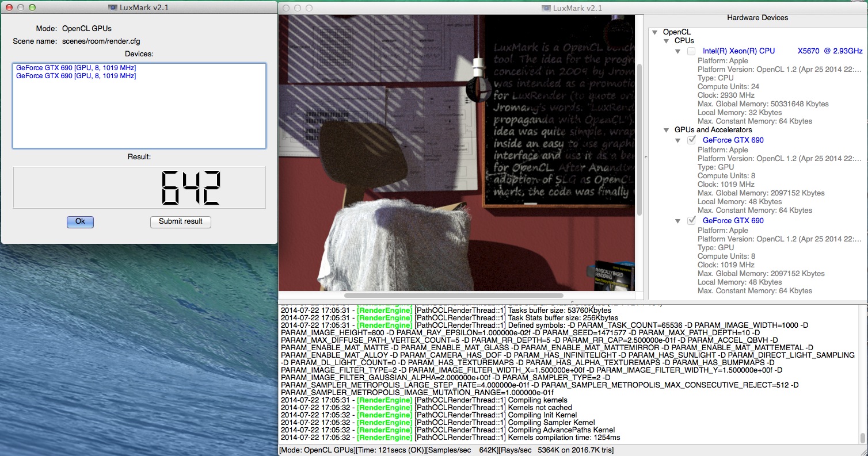
Task: Select the first GeForce GTX 690 in Devices list
Action: point(76,68)
